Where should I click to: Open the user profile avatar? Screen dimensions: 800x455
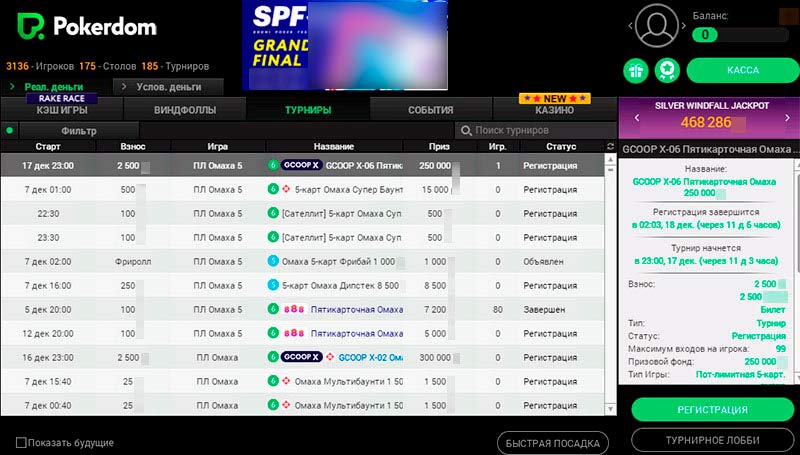coord(657,26)
